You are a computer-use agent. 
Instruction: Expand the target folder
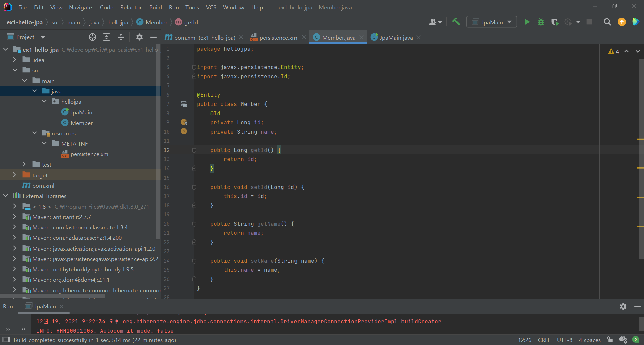[x=15, y=175]
